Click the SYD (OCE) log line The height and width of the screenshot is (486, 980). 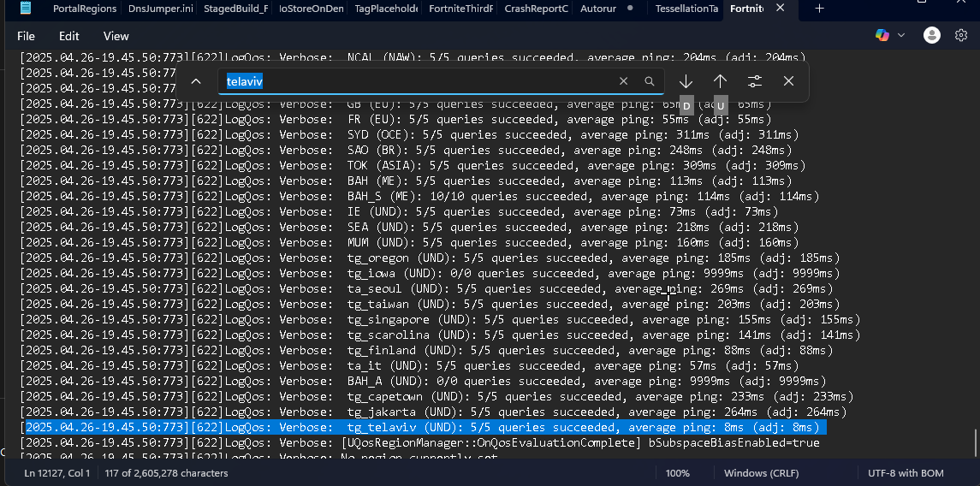(x=409, y=135)
